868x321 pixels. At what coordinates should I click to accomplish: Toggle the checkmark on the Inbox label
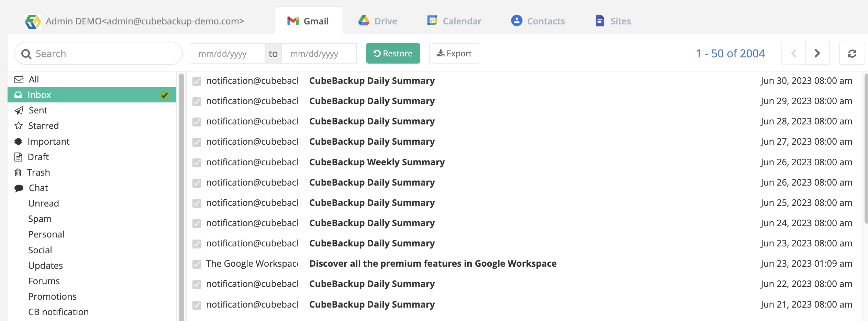(x=164, y=96)
